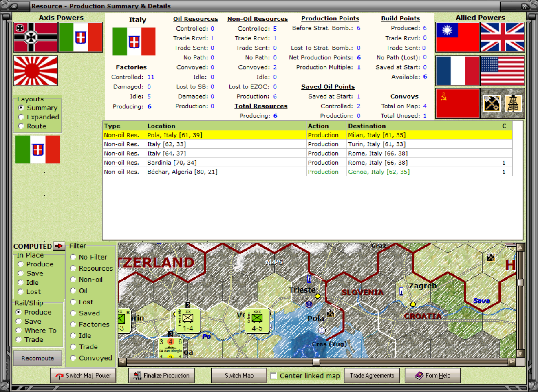Click the yellow city dot at Trieste
This screenshot has height=392, width=538.
318,296
